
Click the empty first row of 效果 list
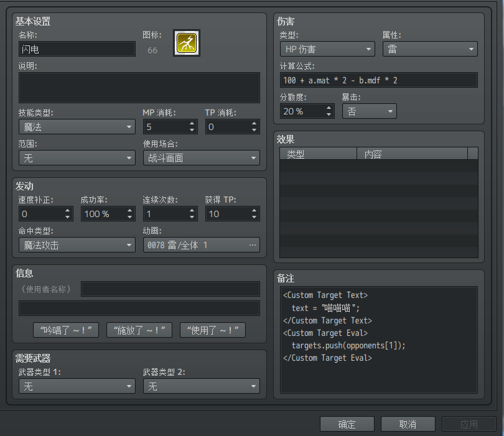[x=379, y=166]
